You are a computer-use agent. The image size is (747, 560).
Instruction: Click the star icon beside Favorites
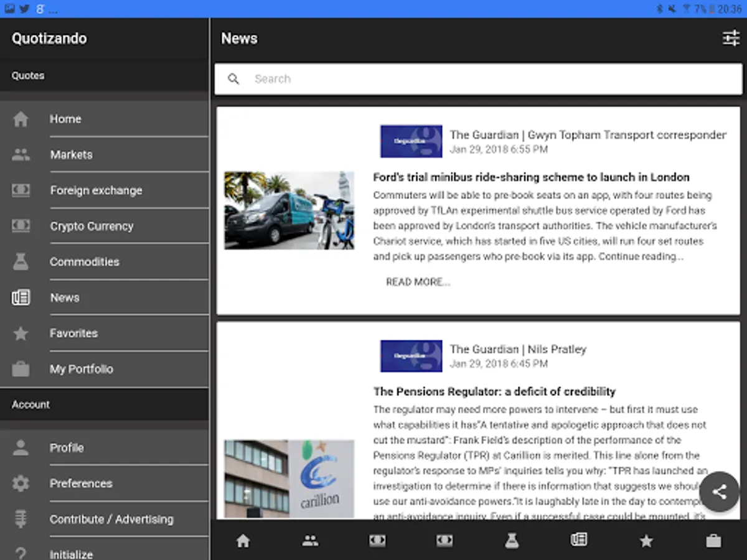[21, 334]
